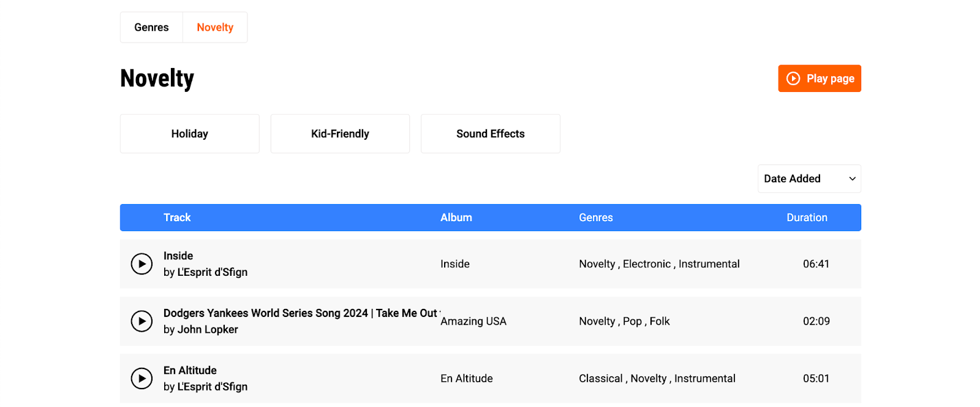Screen dimensions: 980x407
Task: Select the Novelty tab
Action: coord(215,27)
